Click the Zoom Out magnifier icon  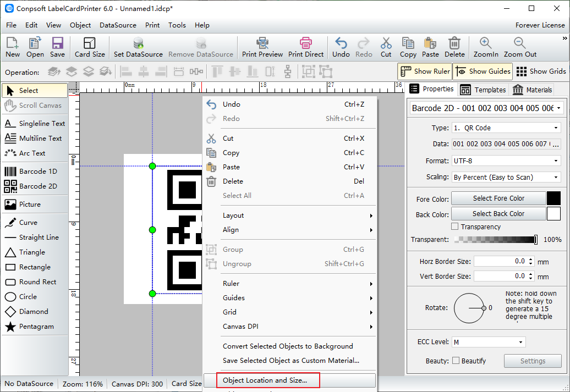[520, 47]
